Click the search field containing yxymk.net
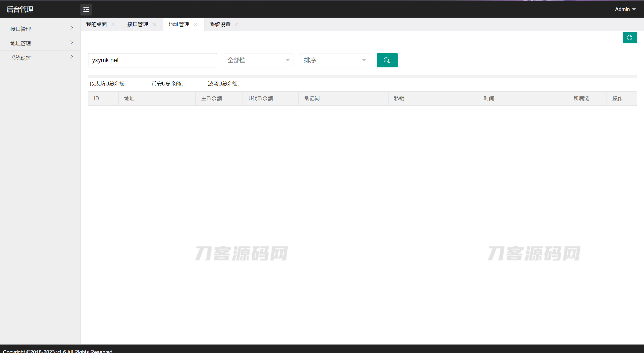Viewport: 644px width, 353px height. [x=152, y=60]
